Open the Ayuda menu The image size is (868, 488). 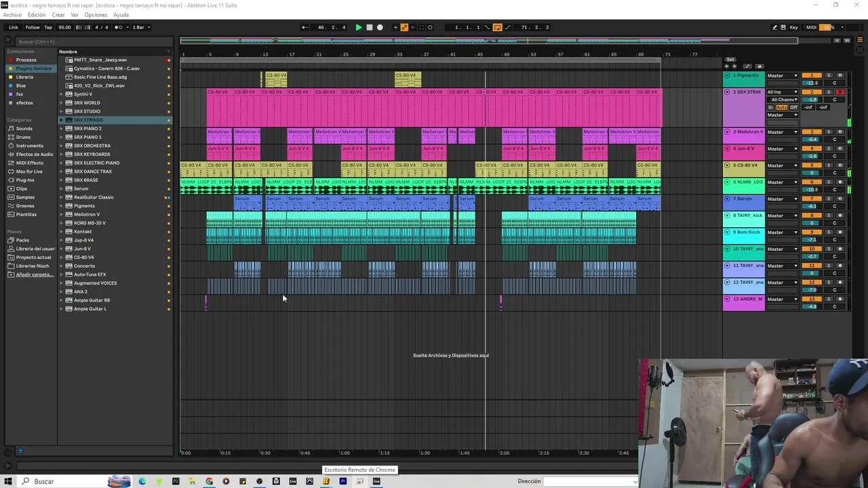tap(121, 15)
